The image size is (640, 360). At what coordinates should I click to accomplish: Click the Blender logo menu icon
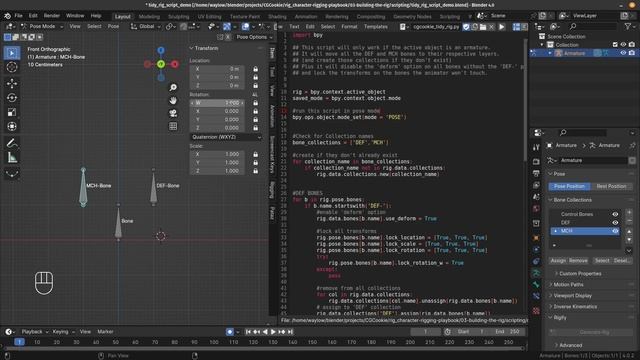[x=7, y=16]
